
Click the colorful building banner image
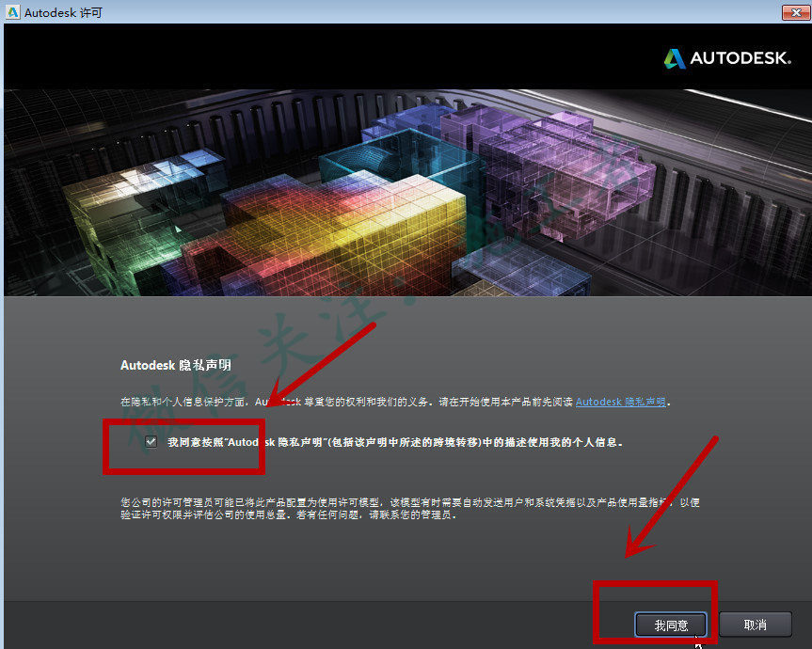tap(407, 193)
